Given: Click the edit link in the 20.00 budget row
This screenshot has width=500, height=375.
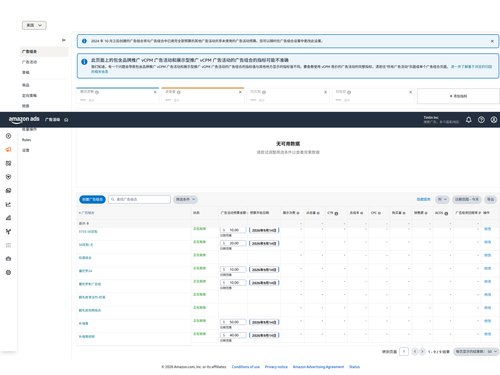Looking at the screenshot, I should click(487, 242).
